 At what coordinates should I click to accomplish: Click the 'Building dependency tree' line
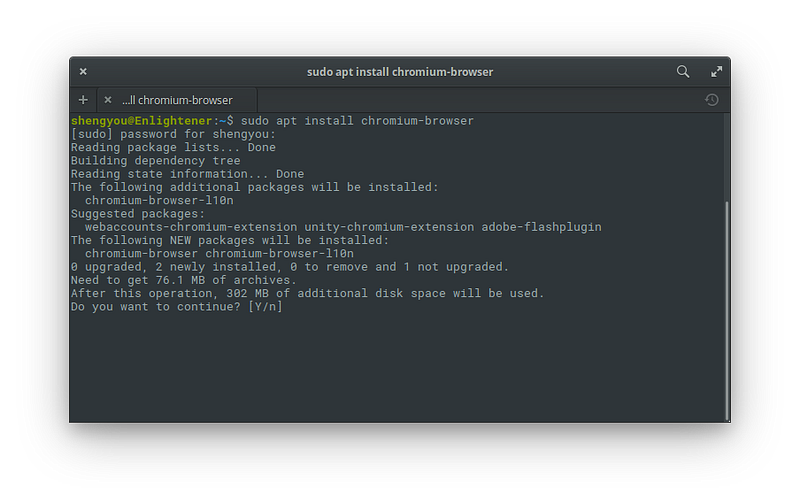[x=155, y=160]
